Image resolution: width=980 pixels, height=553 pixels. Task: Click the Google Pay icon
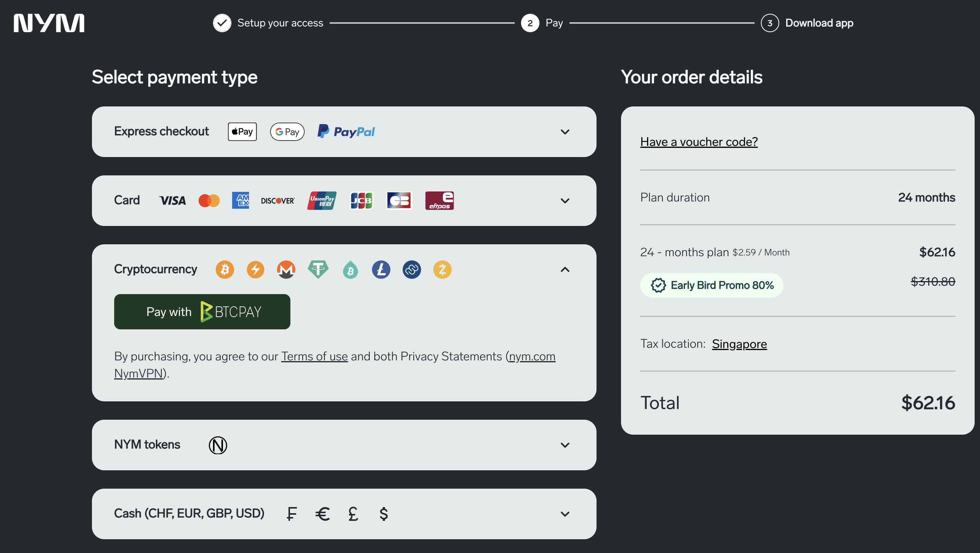(287, 132)
